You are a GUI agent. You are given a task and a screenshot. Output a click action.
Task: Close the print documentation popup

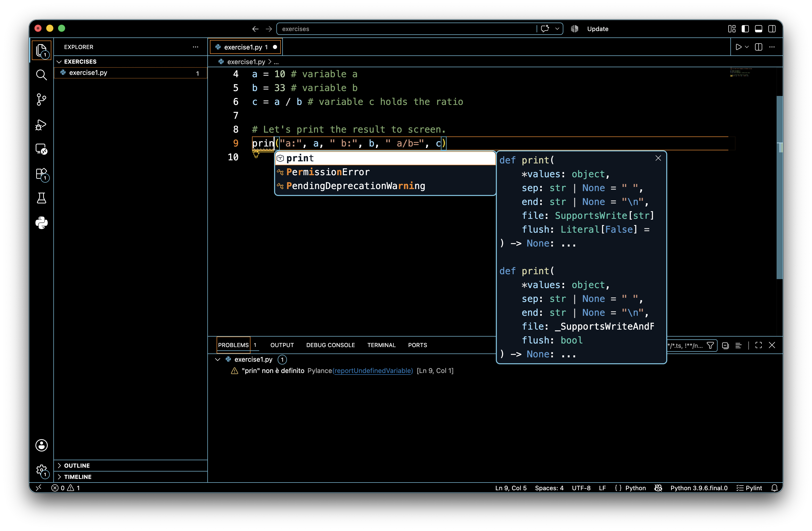tap(658, 158)
